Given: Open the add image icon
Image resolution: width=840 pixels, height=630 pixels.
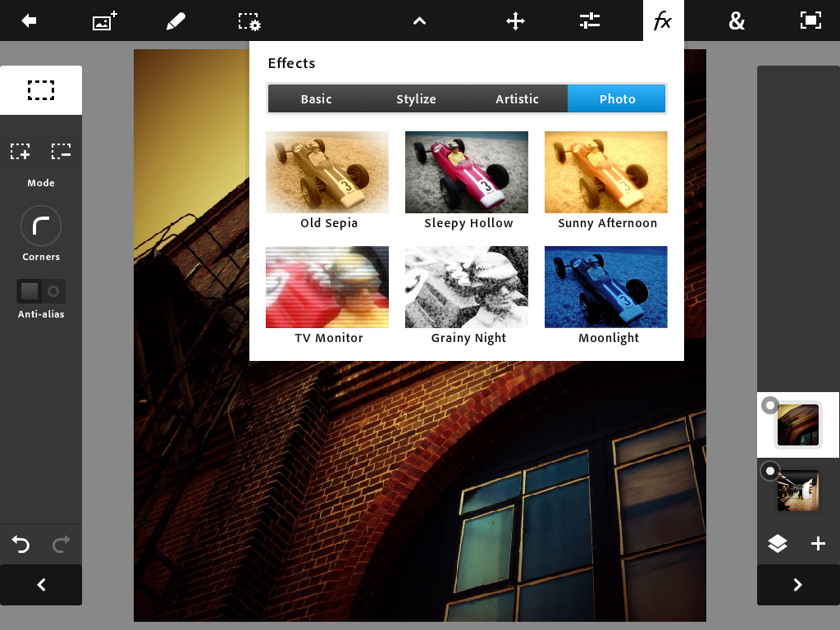Looking at the screenshot, I should pyautogui.click(x=104, y=21).
